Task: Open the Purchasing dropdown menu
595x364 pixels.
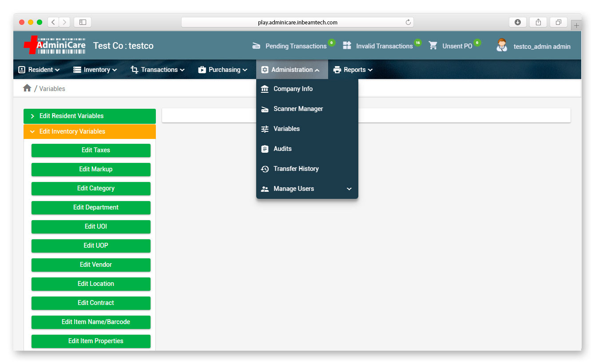Action: [222, 70]
